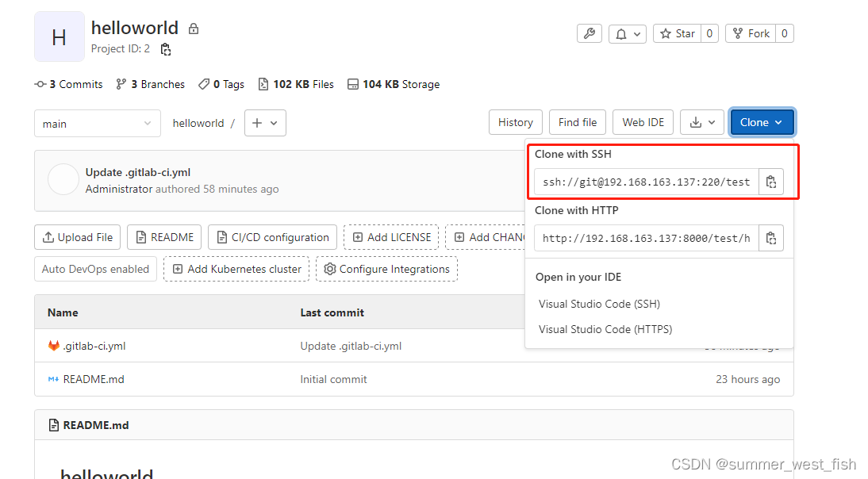Star the helloworld project
Screen dimensions: 868x479
coord(678,33)
